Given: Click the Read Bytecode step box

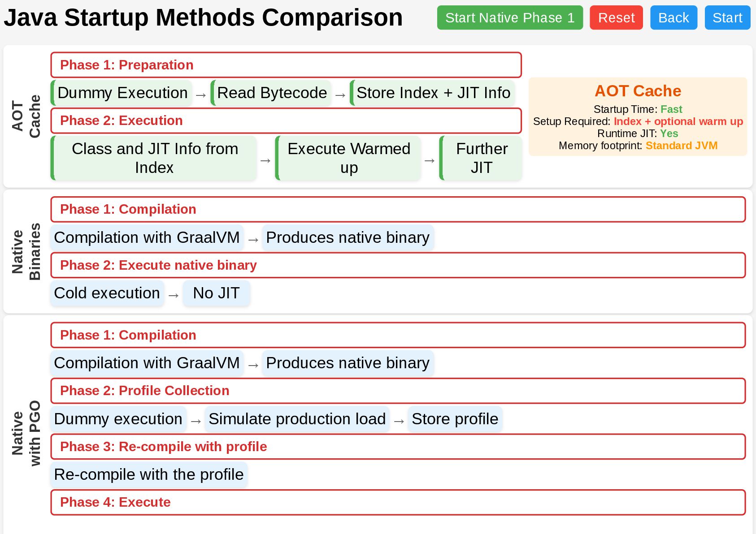Looking at the screenshot, I should [271, 93].
